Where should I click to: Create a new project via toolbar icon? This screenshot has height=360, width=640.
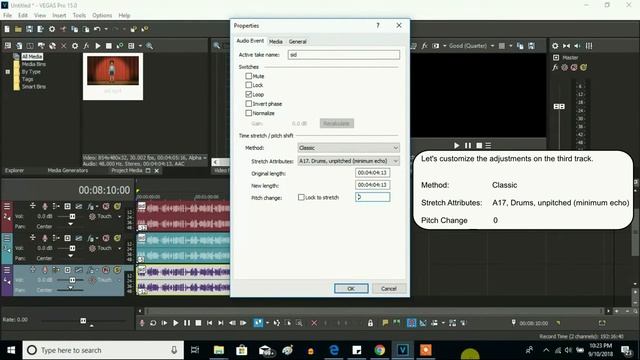click(7, 29)
